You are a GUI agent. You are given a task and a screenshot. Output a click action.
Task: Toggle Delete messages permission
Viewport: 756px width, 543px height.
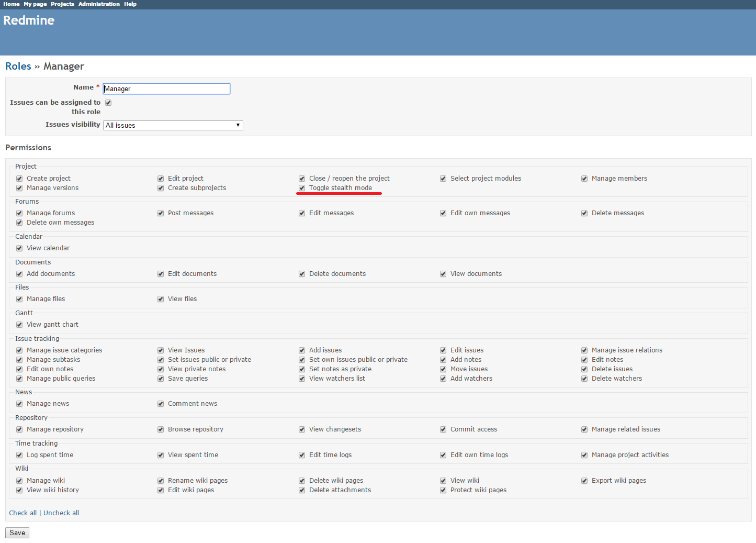coord(584,213)
